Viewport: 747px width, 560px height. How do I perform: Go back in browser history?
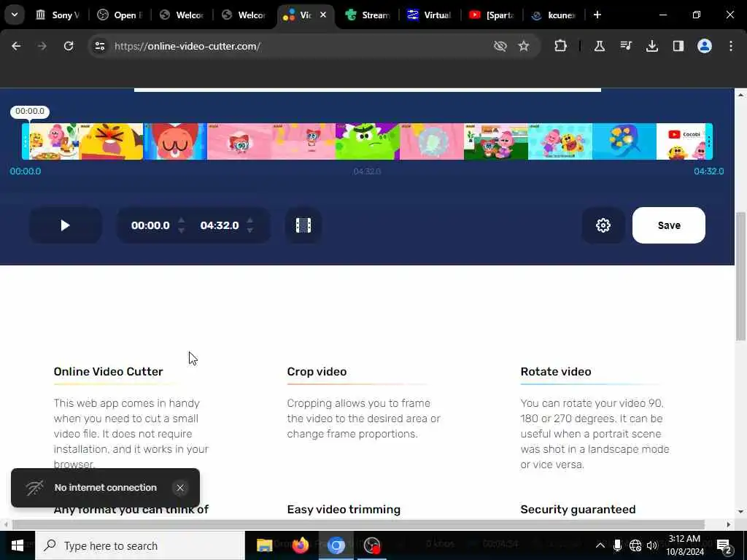pyautogui.click(x=16, y=46)
